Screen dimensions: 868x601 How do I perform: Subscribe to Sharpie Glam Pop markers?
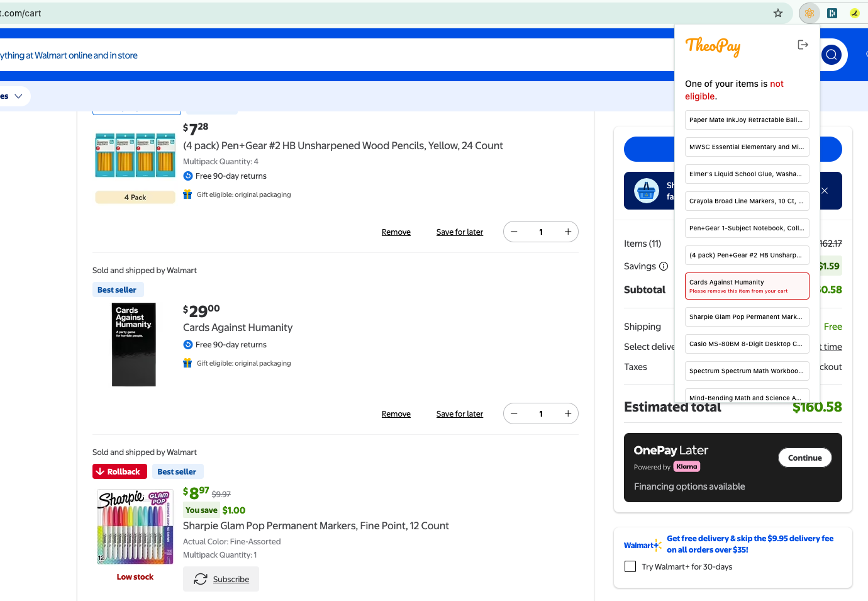coord(221,579)
